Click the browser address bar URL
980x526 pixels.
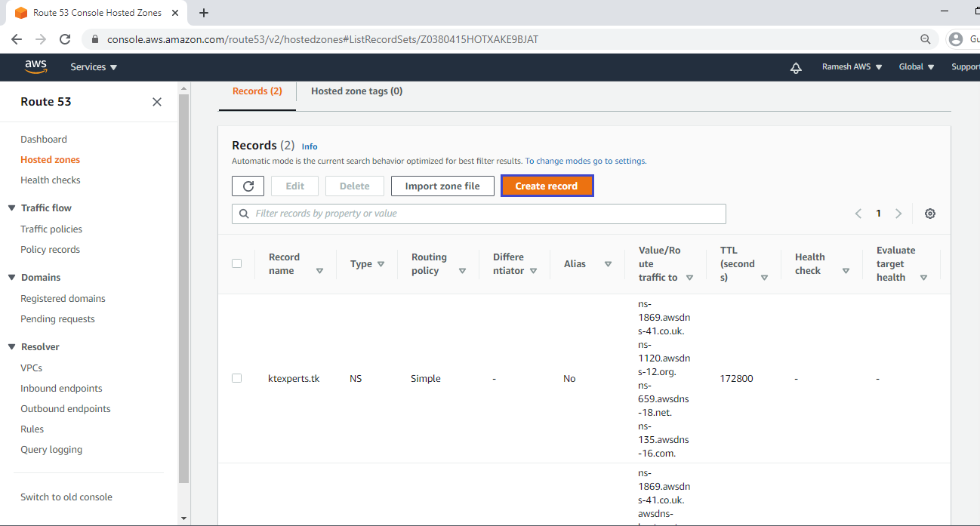coord(322,39)
